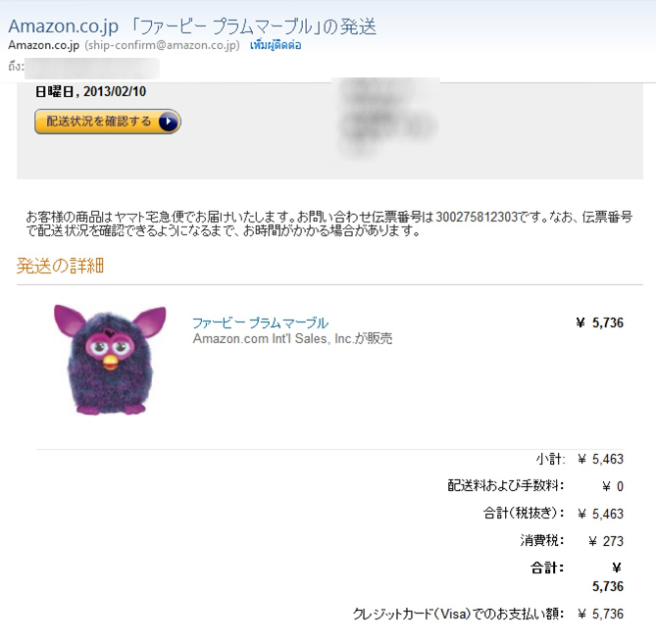Image resolution: width=656 pixels, height=644 pixels.
Task: Click the Amazon.com Int'l Sales, Inc. seller text
Action: coord(292,338)
